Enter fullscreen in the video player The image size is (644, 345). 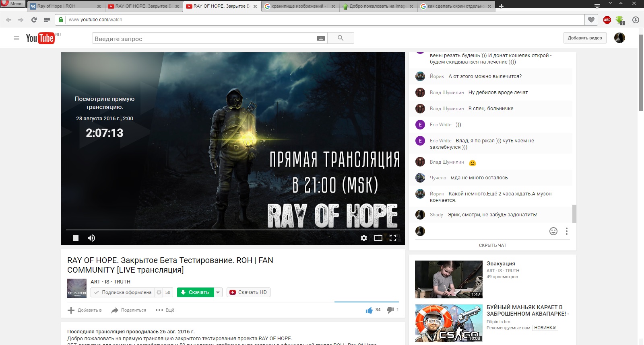click(393, 238)
